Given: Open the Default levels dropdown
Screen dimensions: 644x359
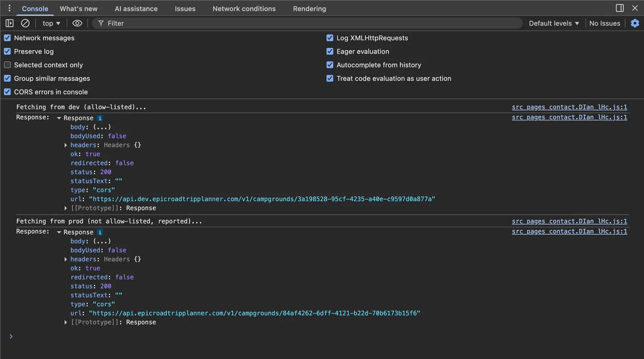Looking at the screenshot, I should pos(554,23).
